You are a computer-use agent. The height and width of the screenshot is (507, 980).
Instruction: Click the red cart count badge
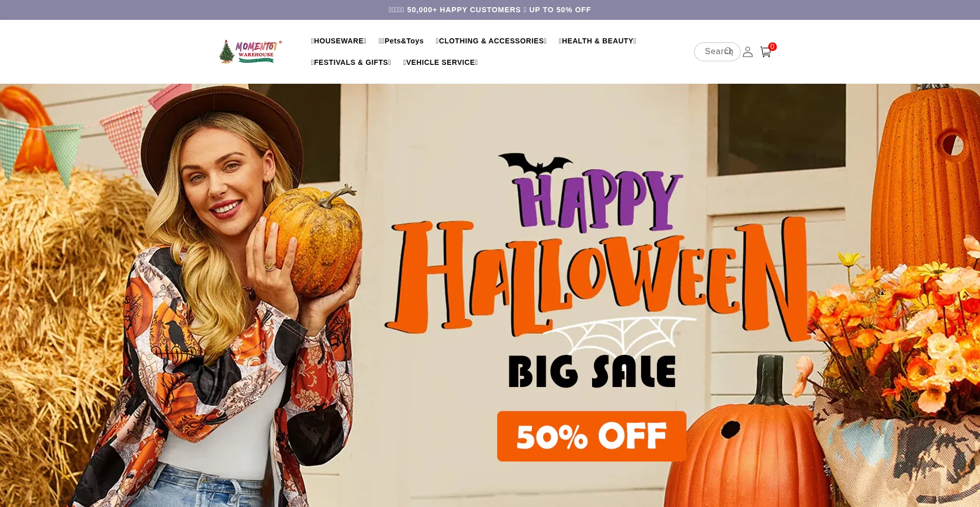click(772, 46)
